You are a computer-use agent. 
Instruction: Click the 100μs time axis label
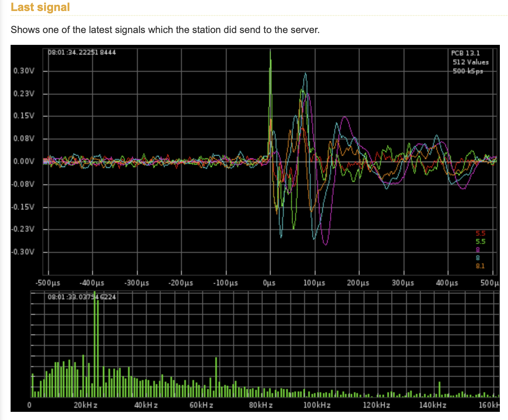pos(314,283)
